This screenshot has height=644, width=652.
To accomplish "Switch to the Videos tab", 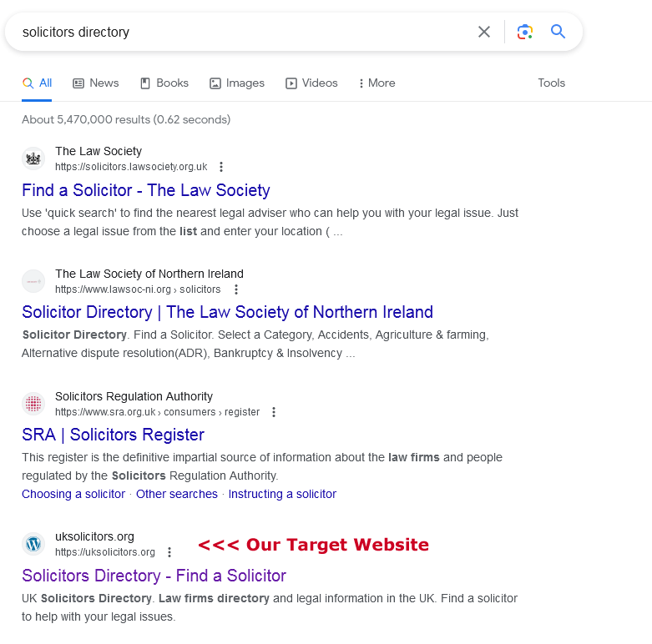I will click(x=311, y=83).
